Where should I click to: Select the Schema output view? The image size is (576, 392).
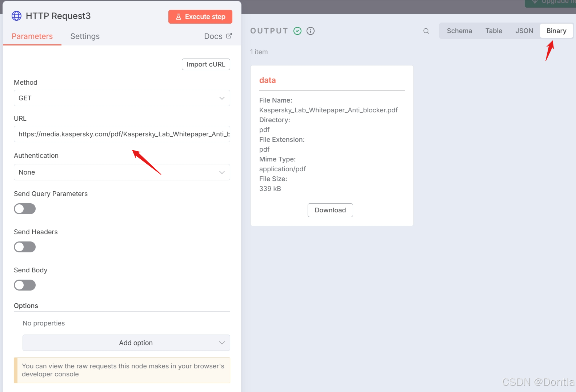pyautogui.click(x=459, y=31)
